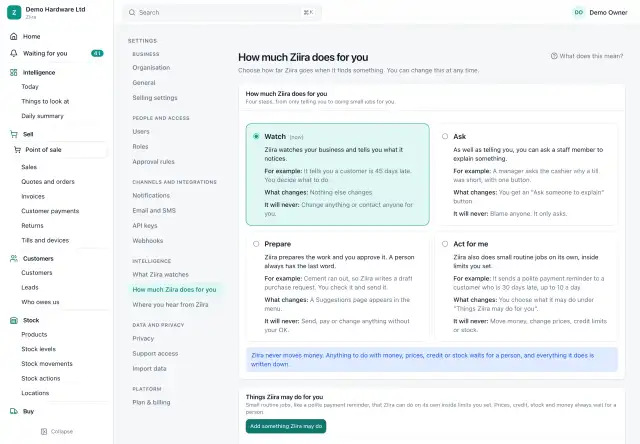
Task: Click the Customers people icon
Action: [13, 259]
